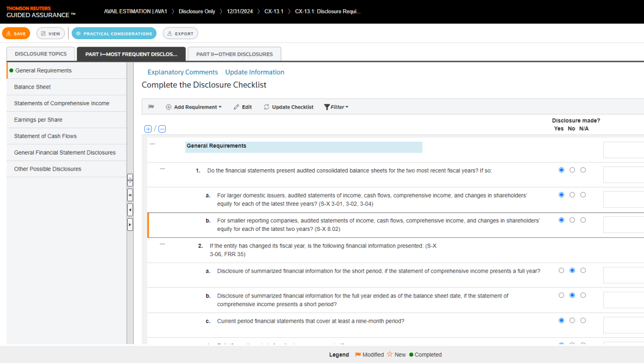Click the panel splitter reset handle
The image size is (644, 363).
click(130, 180)
